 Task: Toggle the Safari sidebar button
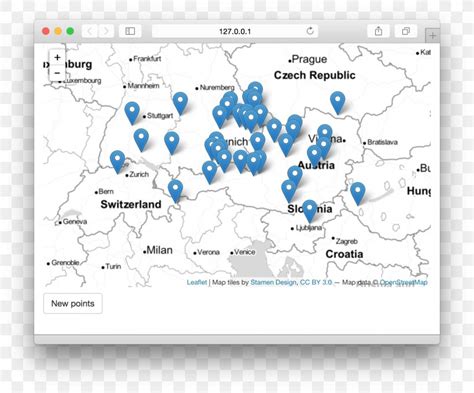(x=130, y=31)
